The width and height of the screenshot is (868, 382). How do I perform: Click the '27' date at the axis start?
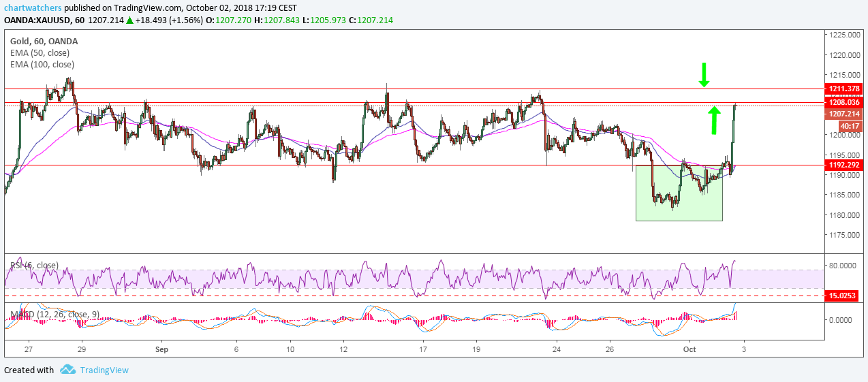28,349
